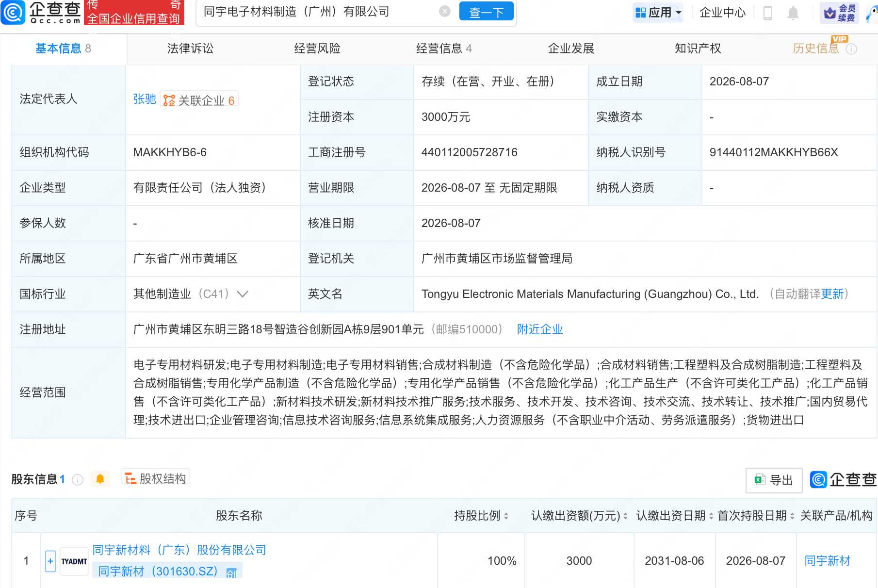The height and width of the screenshot is (588, 878).
Task: Clear the search box with the X icon
Action: click(445, 11)
